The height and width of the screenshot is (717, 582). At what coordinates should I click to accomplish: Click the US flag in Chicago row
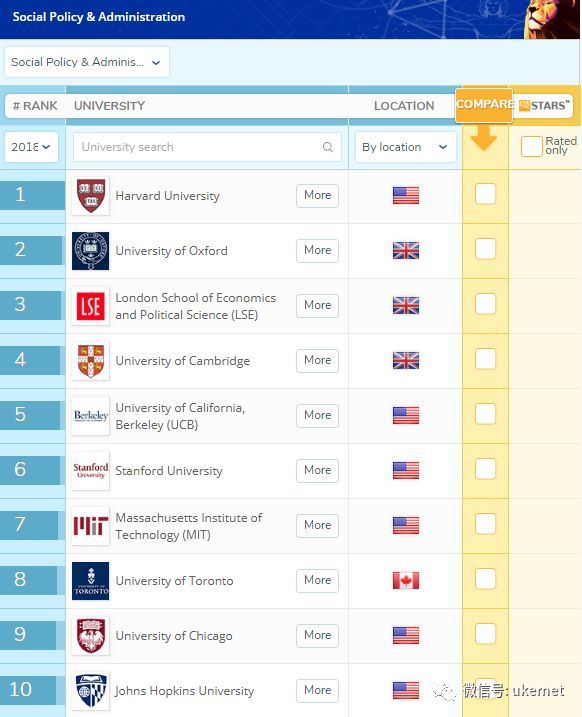(x=406, y=635)
